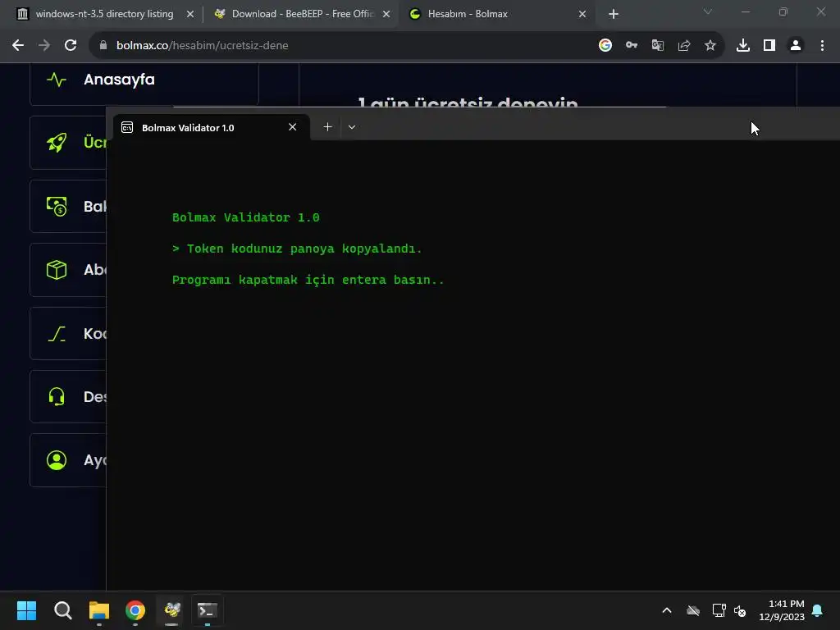Click the OneDrive cloud tray icon
The height and width of the screenshot is (630, 840).
pos(693,610)
